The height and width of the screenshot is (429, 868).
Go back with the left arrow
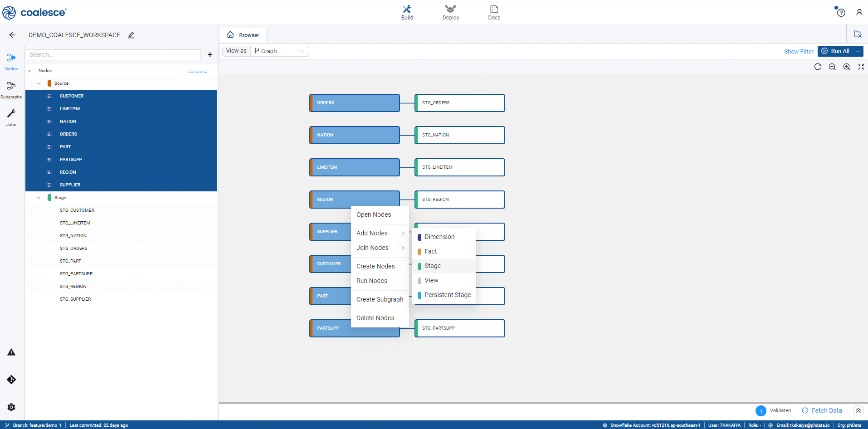click(x=12, y=35)
